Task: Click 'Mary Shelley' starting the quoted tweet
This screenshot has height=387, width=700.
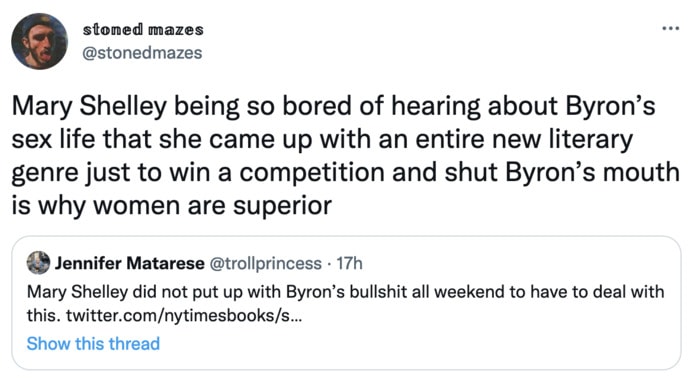Action: (x=78, y=292)
